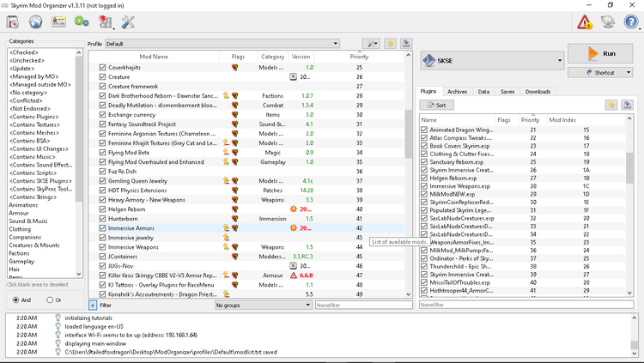Disable the Immersive Armors mod checkbox
This screenshot has width=644, height=363.
pyautogui.click(x=102, y=228)
